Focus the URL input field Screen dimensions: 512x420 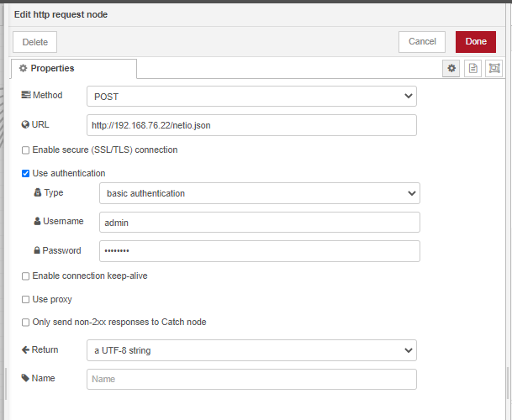(251, 125)
